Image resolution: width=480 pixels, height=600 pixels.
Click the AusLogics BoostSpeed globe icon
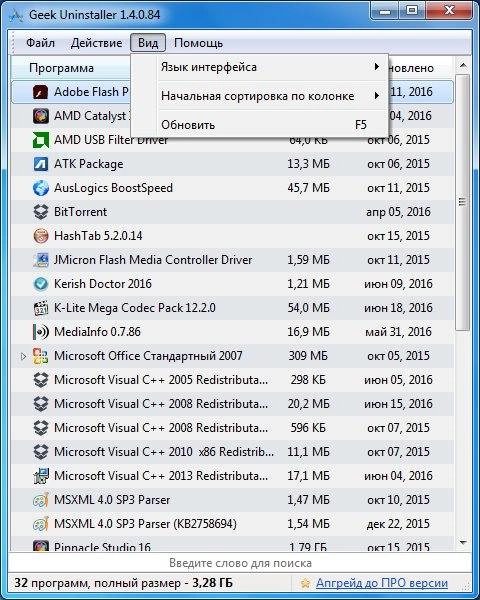point(40,188)
